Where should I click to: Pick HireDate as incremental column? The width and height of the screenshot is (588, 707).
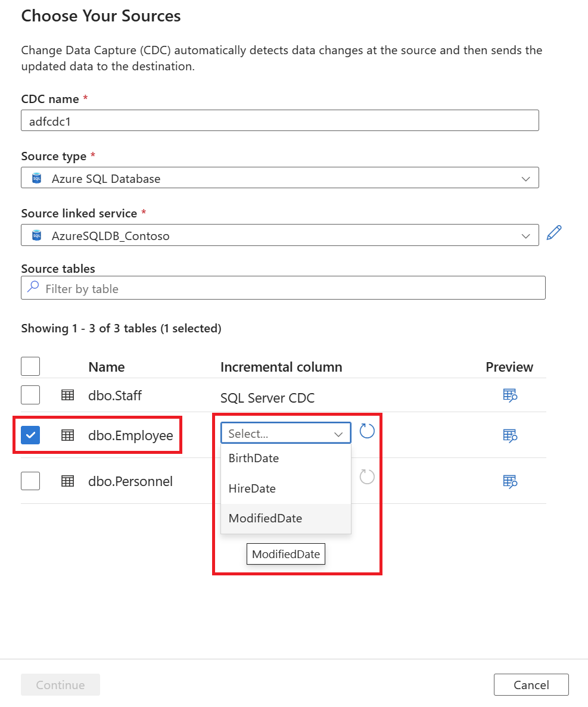pos(252,488)
